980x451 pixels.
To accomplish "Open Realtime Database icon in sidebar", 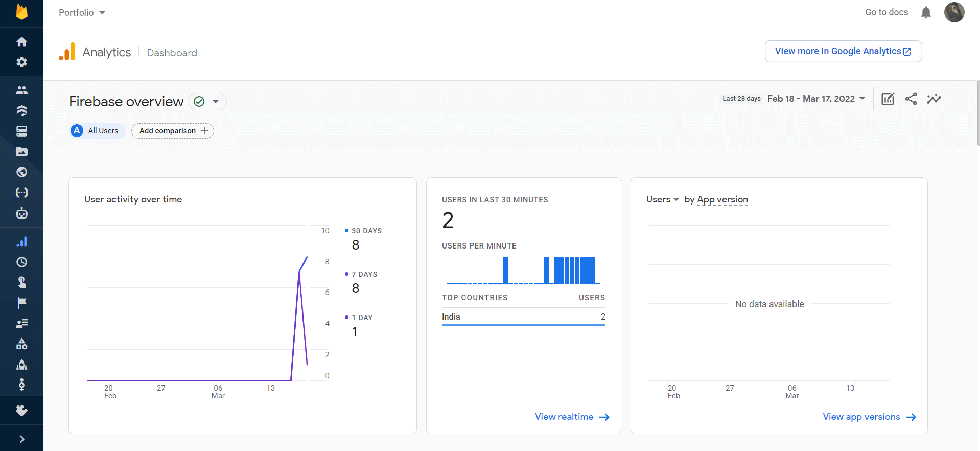I will click(x=21, y=131).
